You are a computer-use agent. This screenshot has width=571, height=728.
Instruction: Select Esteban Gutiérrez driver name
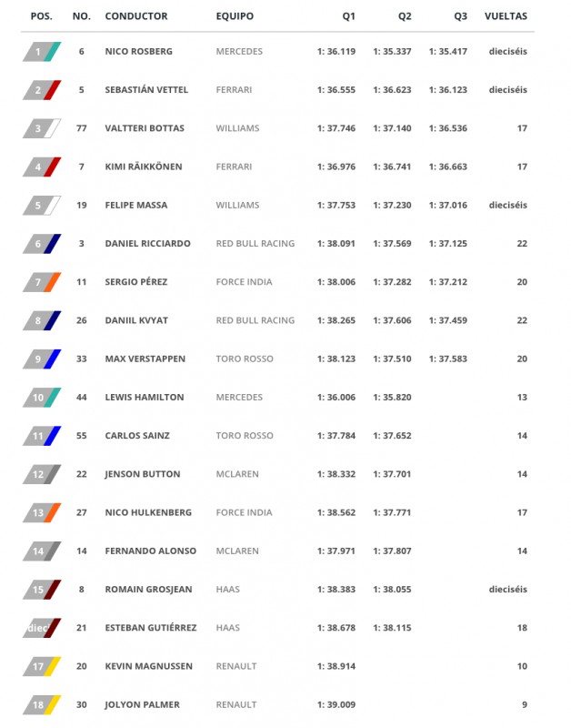coord(151,628)
